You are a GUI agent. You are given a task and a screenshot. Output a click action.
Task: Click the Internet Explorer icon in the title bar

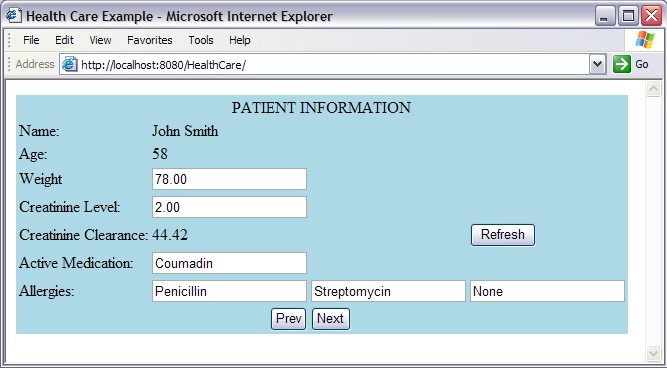[x=13, y=16]
